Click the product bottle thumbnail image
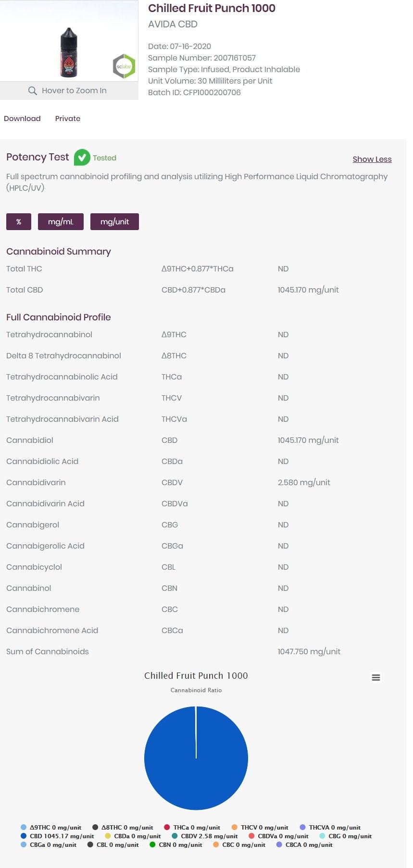This screenshot has width=413, height=868. click(x=69, y=52)
